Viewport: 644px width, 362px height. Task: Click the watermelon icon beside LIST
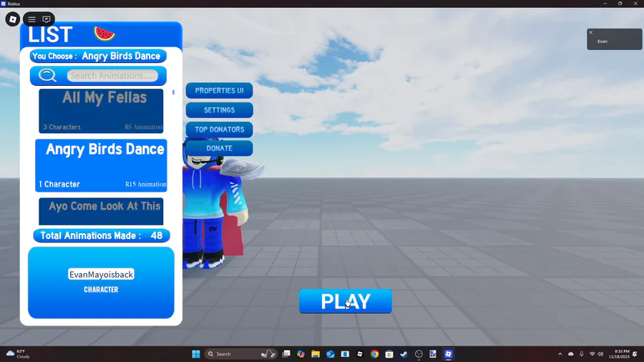click(x=104, y=33)
